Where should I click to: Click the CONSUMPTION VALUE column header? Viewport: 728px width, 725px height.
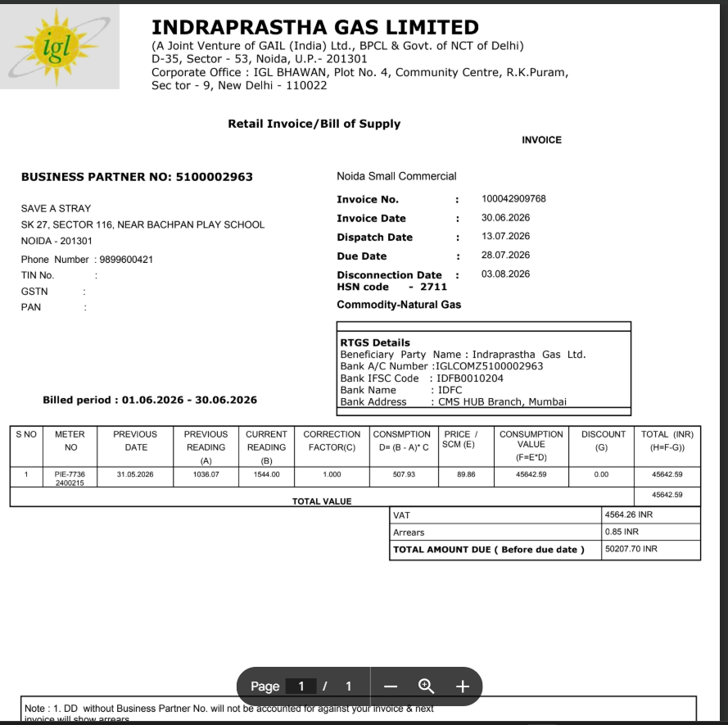click(531, 446)
